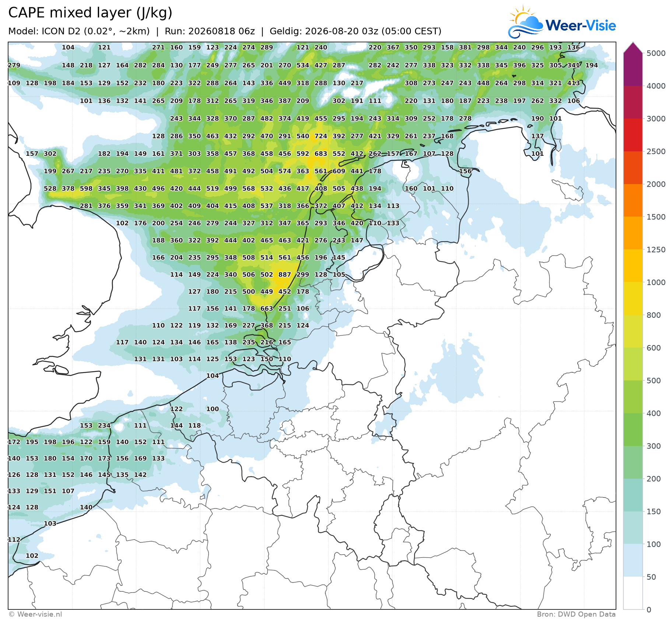The width and height of the screenshot is (672, 619).
Task: Click the Model ICON D2 subtitle text
Action: point(79,31)
